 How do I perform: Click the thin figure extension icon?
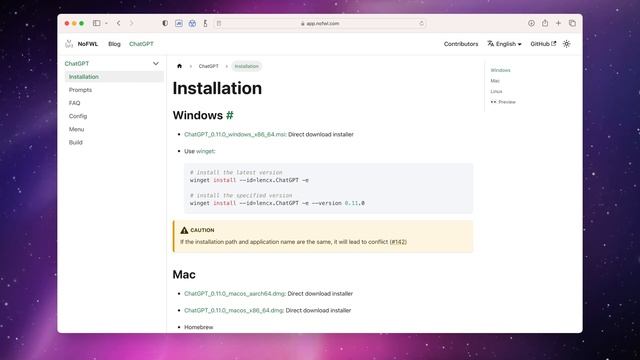pos(205,23)
